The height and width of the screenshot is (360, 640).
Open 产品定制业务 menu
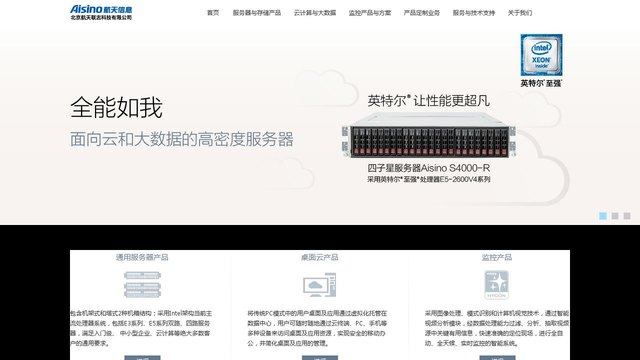422,13
